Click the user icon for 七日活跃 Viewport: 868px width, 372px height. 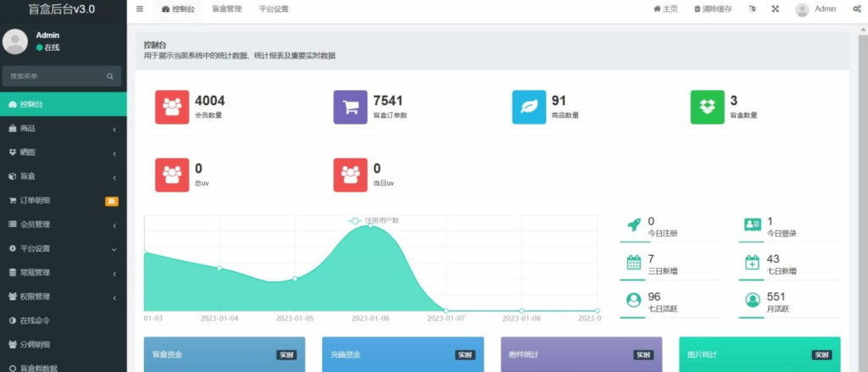click(634, 300)
